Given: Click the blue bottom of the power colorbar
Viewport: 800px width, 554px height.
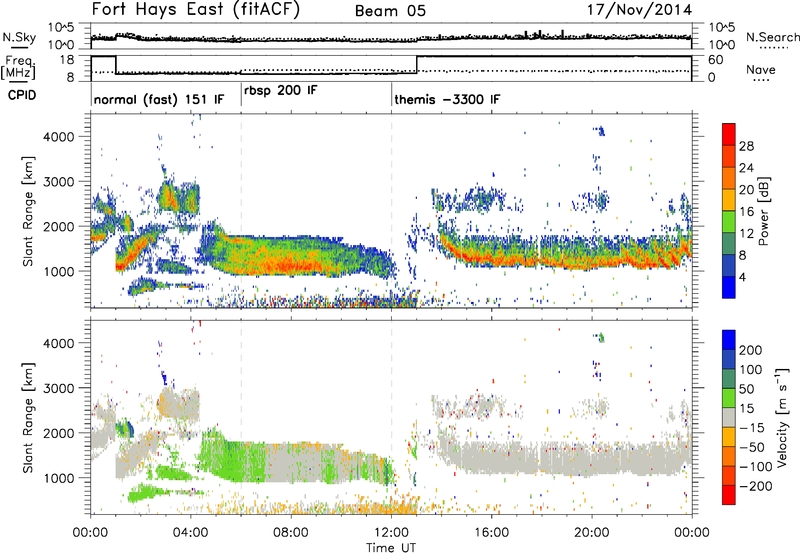Looking at the screenshot, I should point(729,288).
